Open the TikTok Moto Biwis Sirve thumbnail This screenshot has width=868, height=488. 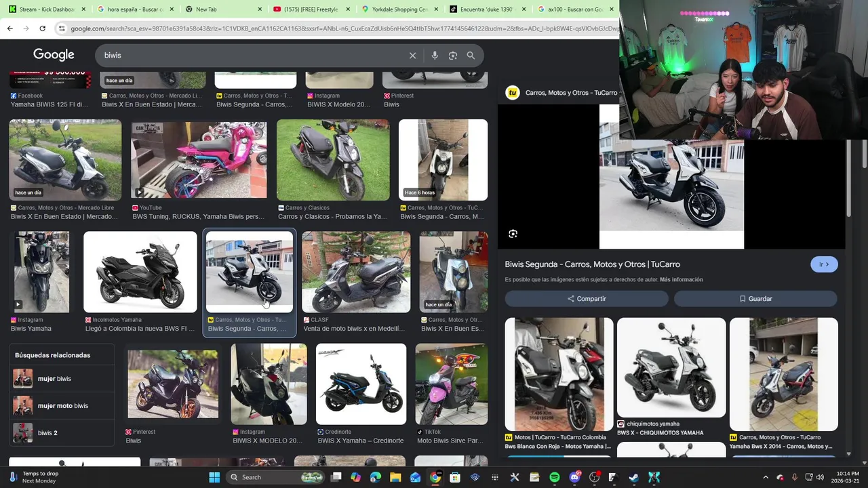coord(452,384)
